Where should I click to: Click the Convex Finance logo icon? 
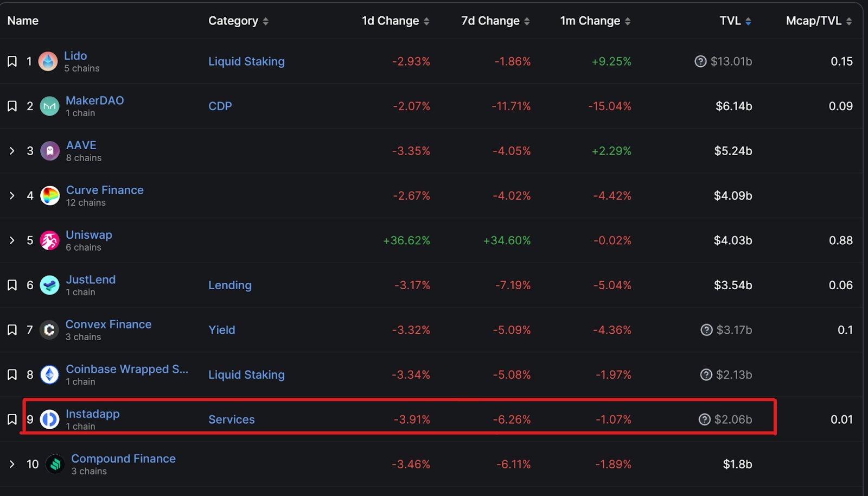(x=49, y=330)
